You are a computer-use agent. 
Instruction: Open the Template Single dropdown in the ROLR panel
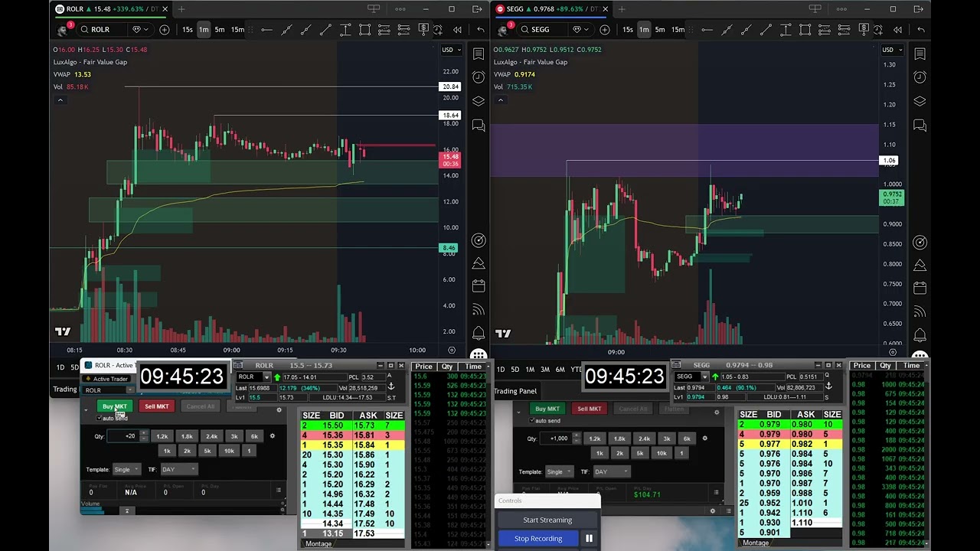(126, 469)
